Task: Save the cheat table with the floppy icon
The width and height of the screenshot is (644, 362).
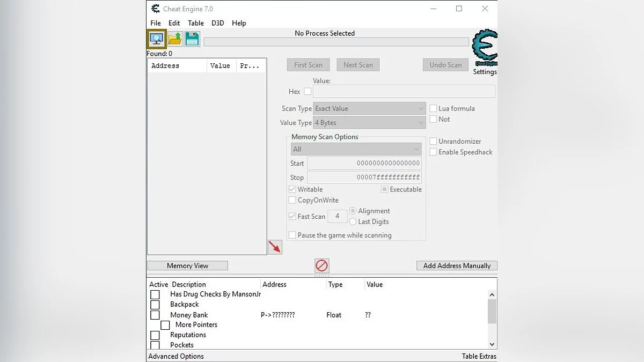Action: (192, 39)
